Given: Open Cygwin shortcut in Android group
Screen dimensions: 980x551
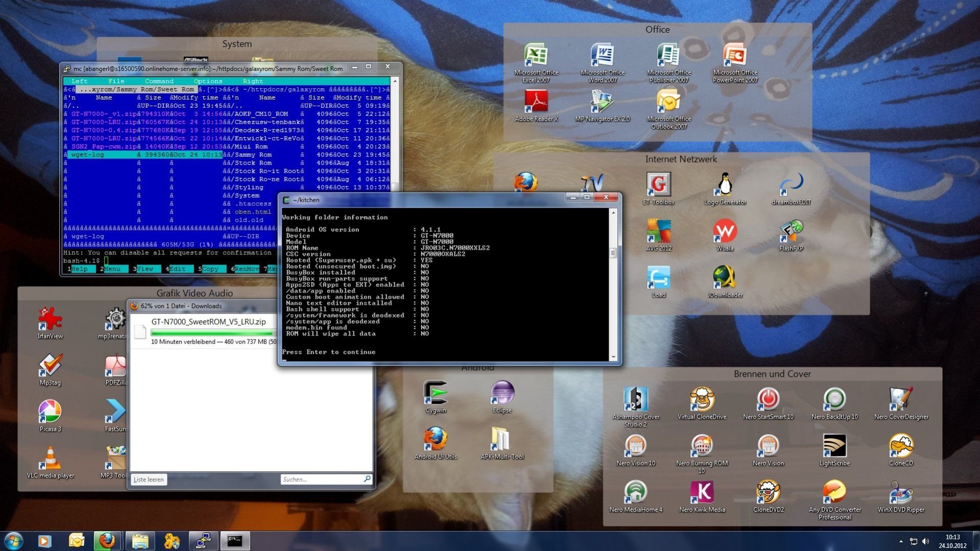Looking at the screenshot, I should pos(436,397).
